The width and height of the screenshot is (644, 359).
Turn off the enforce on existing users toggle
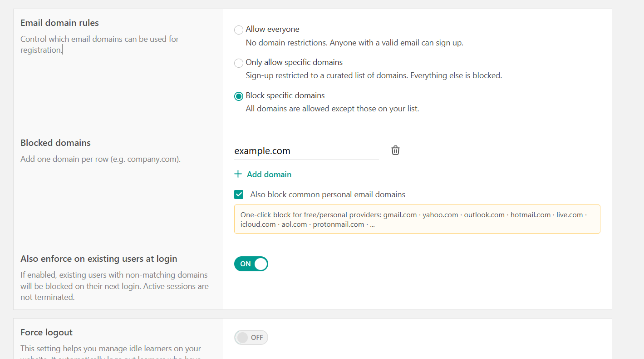(x=251, y=264)
